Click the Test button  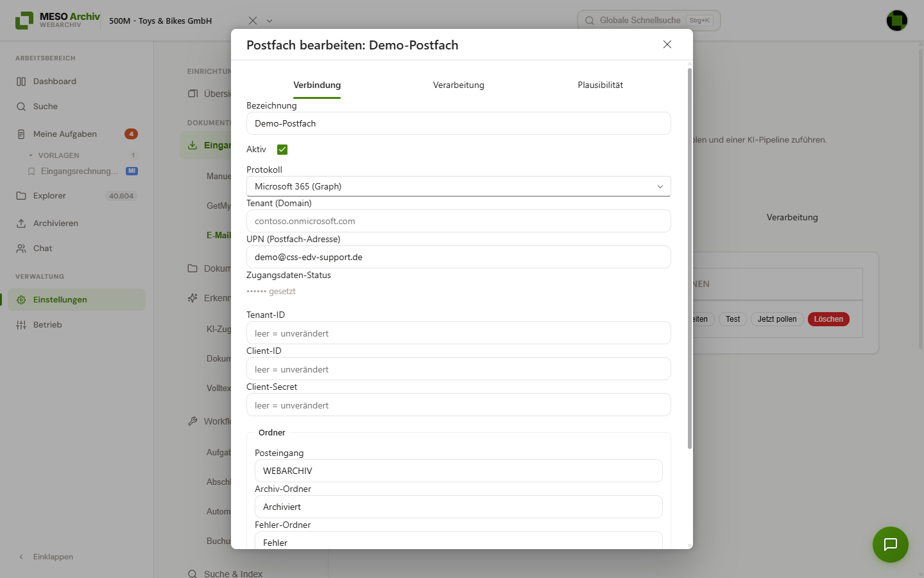733,319
